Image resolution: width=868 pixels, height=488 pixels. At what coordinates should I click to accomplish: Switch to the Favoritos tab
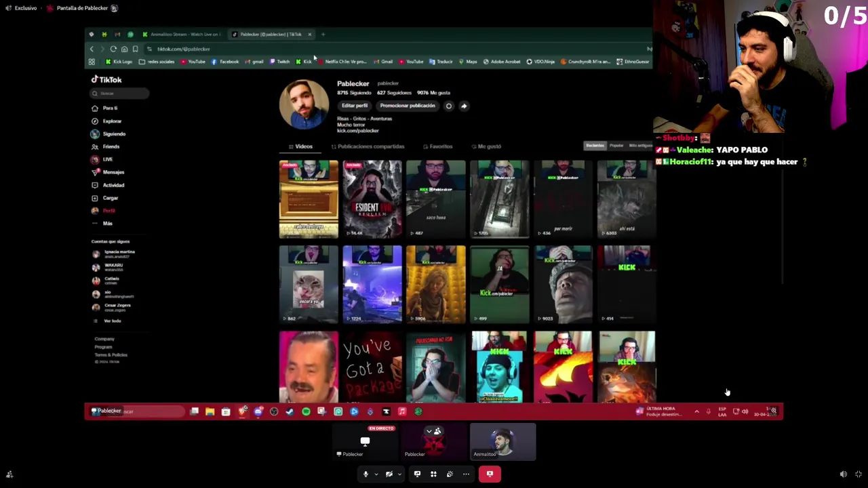coord(437,146)
